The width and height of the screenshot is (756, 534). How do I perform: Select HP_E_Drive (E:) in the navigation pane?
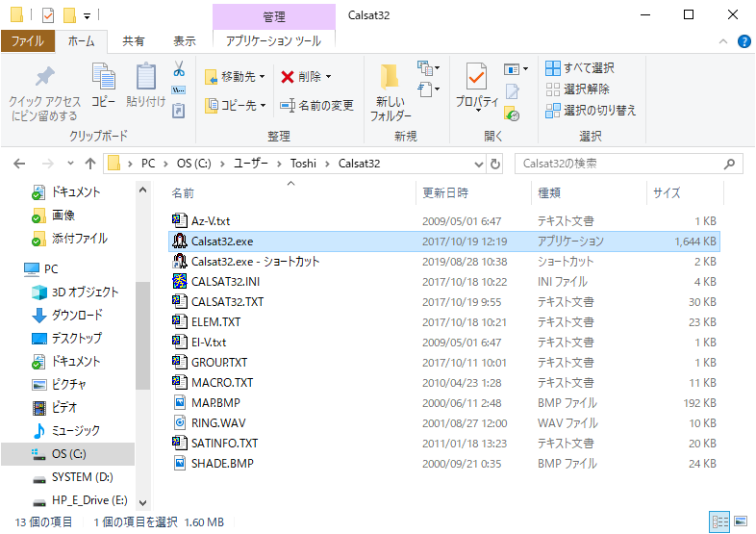pos(80,500)
